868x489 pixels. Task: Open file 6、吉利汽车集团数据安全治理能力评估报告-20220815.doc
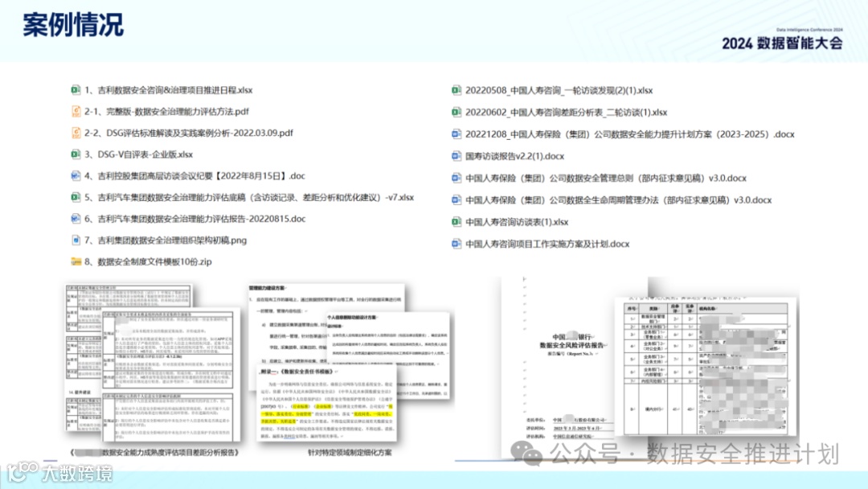194,219
